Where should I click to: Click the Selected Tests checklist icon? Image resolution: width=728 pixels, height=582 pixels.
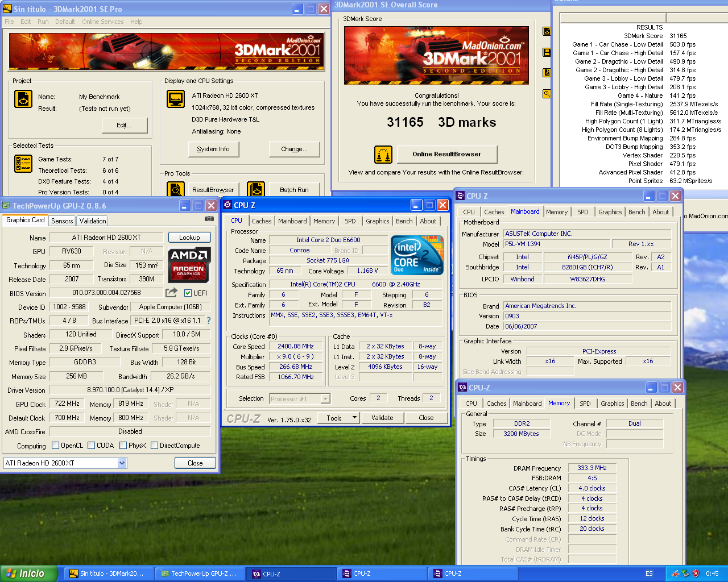(x=23, y=164)
